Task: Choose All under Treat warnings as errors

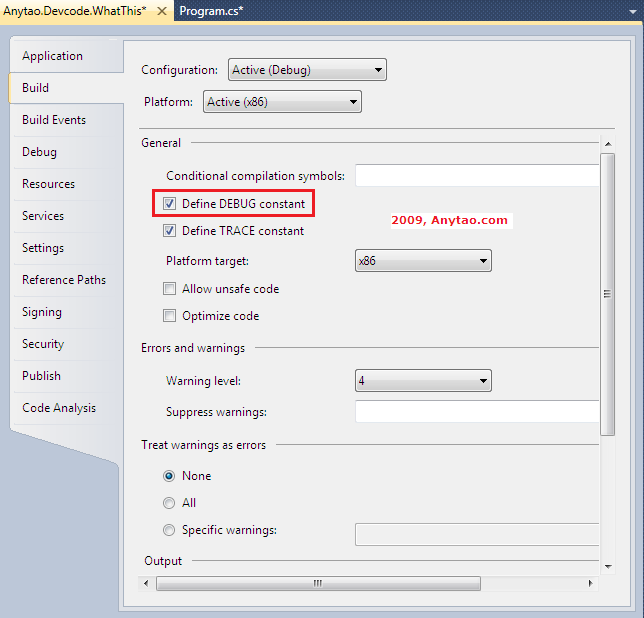Action: [x=169, y=503]
